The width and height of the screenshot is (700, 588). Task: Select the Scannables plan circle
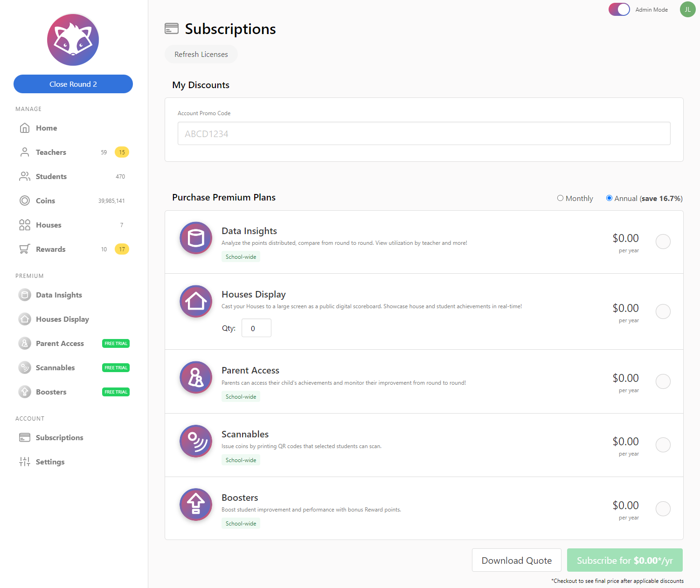tap(663, 445)
